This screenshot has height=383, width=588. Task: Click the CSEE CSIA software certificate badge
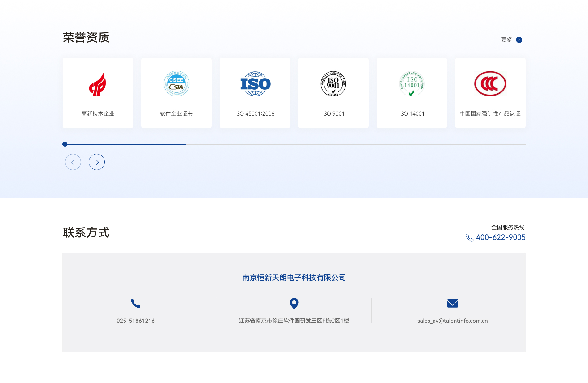pyautogui.click(x=176, y=84)
